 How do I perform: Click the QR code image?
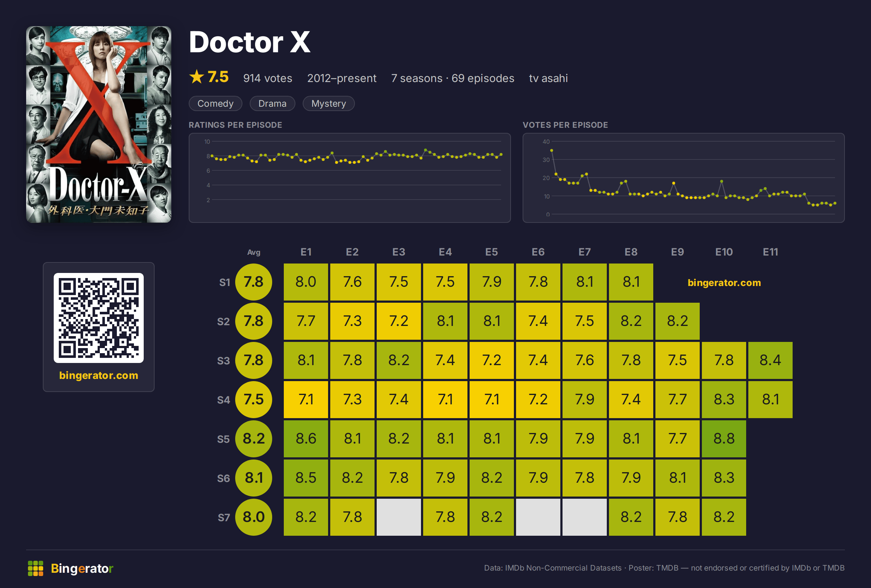click(x=99, y=318)
